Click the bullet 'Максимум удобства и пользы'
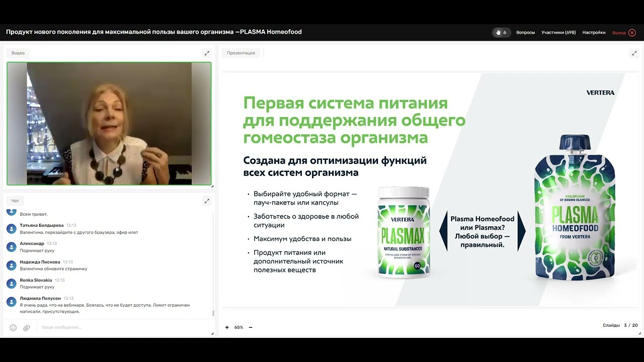 302,239
